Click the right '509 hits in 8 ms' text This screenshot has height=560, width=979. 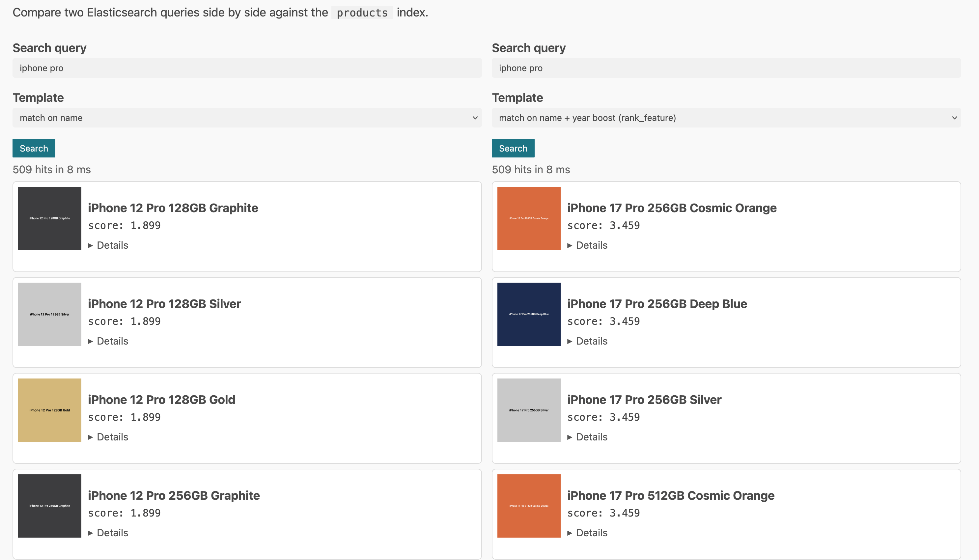[x=531, y=170]
